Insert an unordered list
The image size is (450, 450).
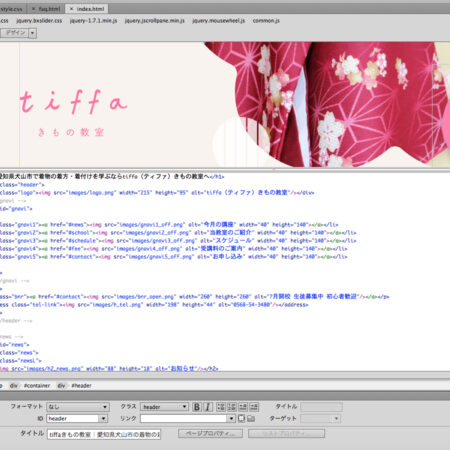pos(221,407)
